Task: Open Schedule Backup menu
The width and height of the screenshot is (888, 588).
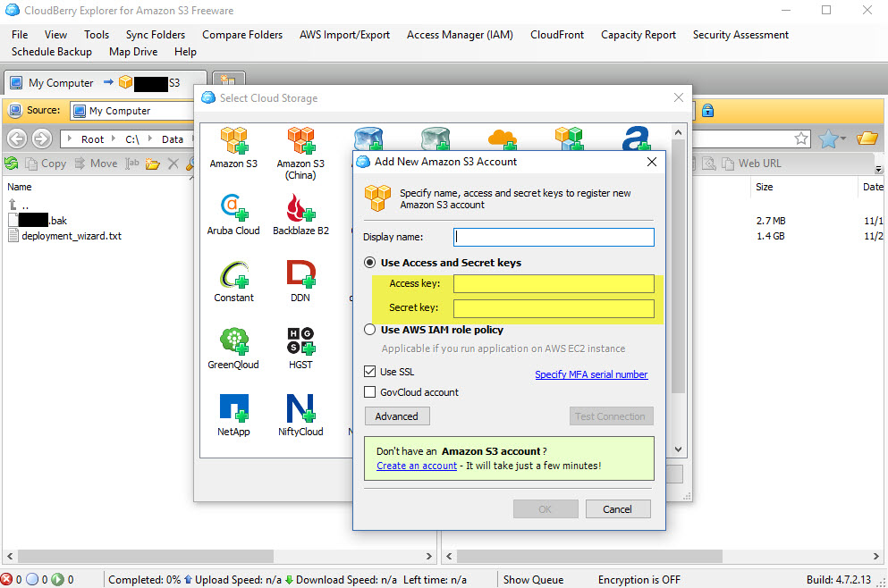Action: pyautogui.click(x=52, y=52)
